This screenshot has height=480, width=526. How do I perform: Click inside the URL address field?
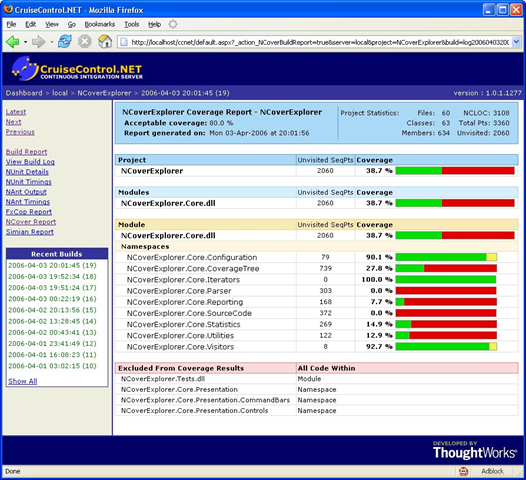coord(320,42)
